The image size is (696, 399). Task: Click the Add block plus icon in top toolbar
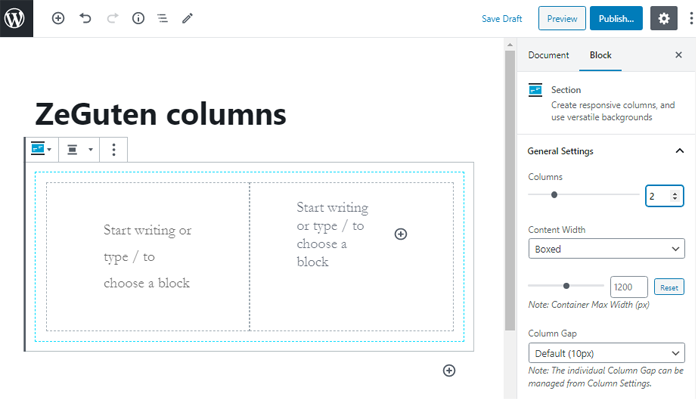58,18
